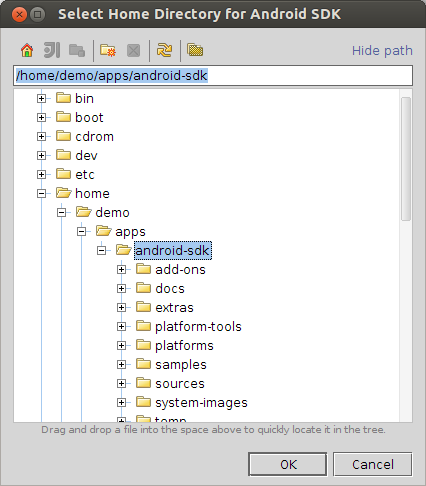This screenshot has width=426, height=486.
Task: Select the bin folder icon
Action: tap(63, 98)
